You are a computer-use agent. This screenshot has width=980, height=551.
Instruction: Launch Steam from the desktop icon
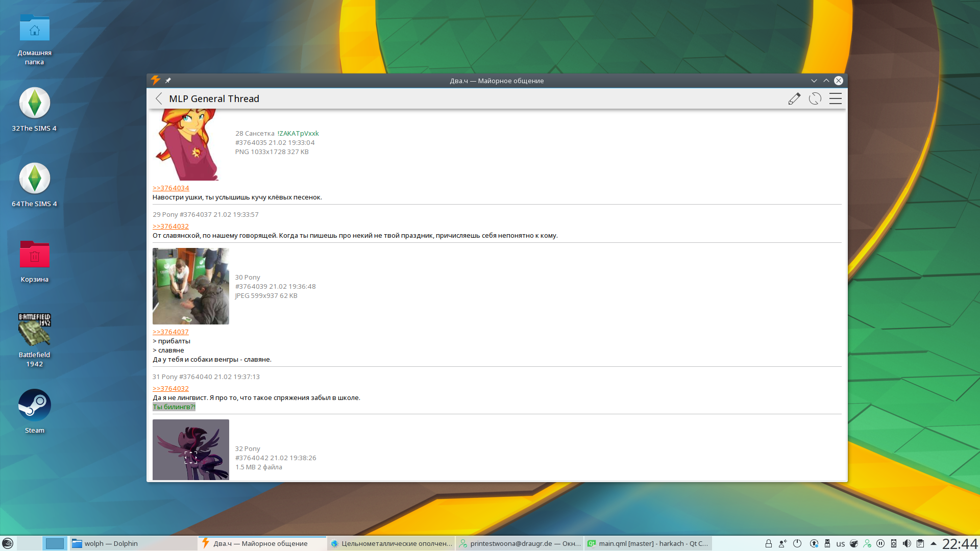tap(35, 412)
